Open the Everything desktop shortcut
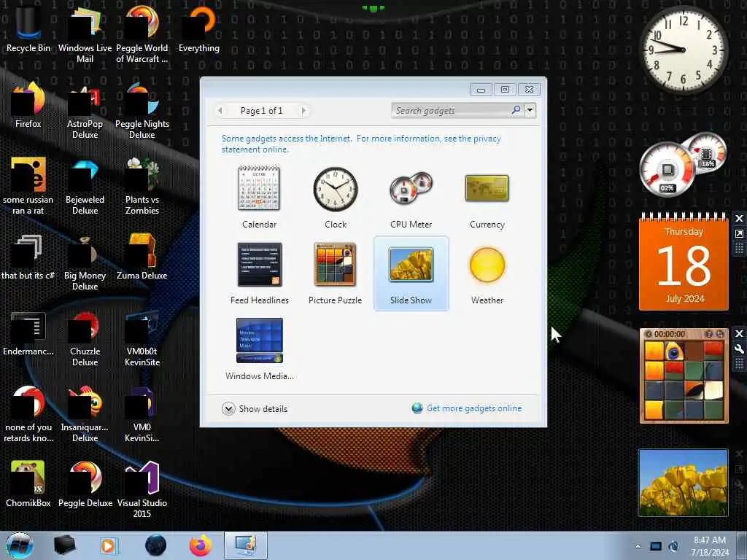 pos(199,28)
